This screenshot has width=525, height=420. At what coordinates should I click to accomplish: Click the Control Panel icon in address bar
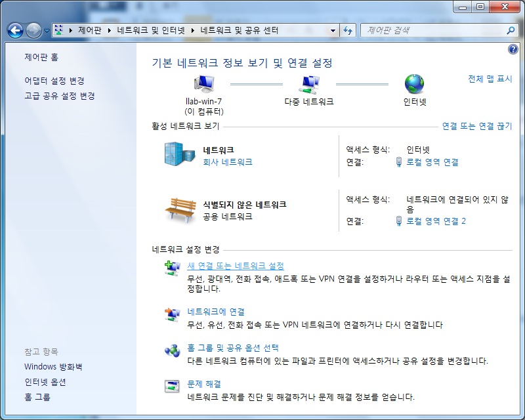point(59,30)
